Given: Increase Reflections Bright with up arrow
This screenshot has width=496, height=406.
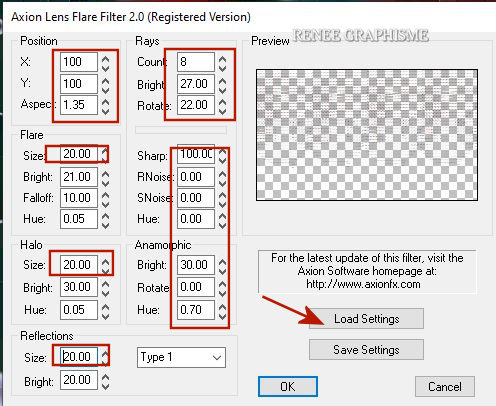Looking at the screenshot, I should tap(105, 376).
